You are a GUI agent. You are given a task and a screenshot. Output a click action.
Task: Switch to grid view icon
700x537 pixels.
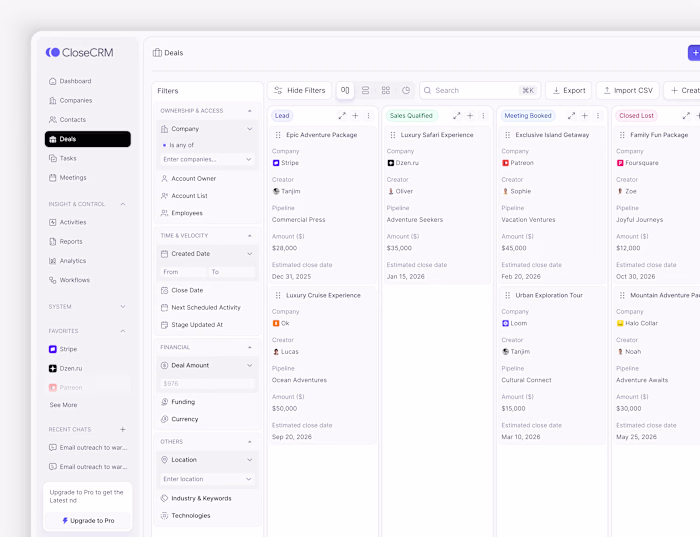tap(386, 91)
